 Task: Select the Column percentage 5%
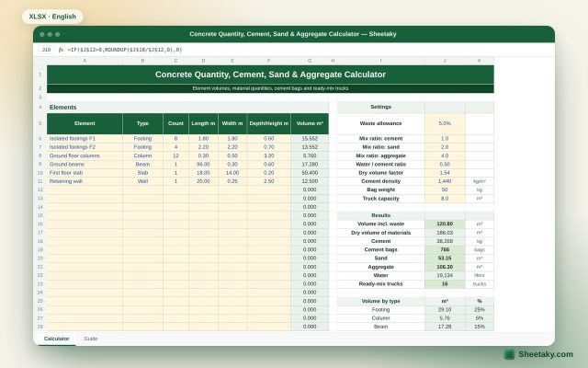[x=480, y=318]
